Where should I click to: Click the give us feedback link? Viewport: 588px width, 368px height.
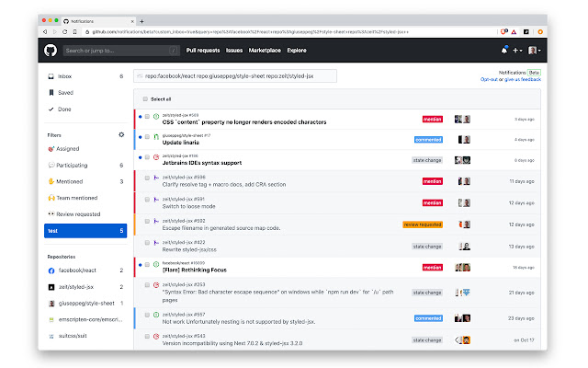pos(523,80)
